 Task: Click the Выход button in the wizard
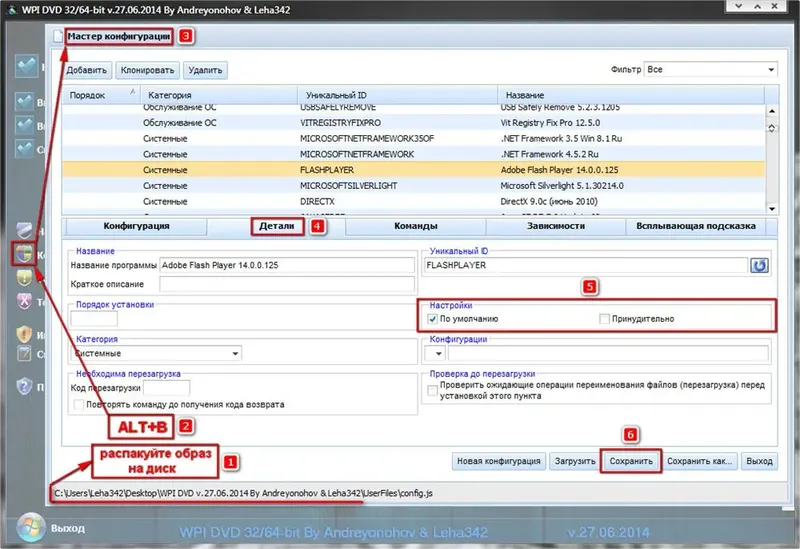(759, 461)
